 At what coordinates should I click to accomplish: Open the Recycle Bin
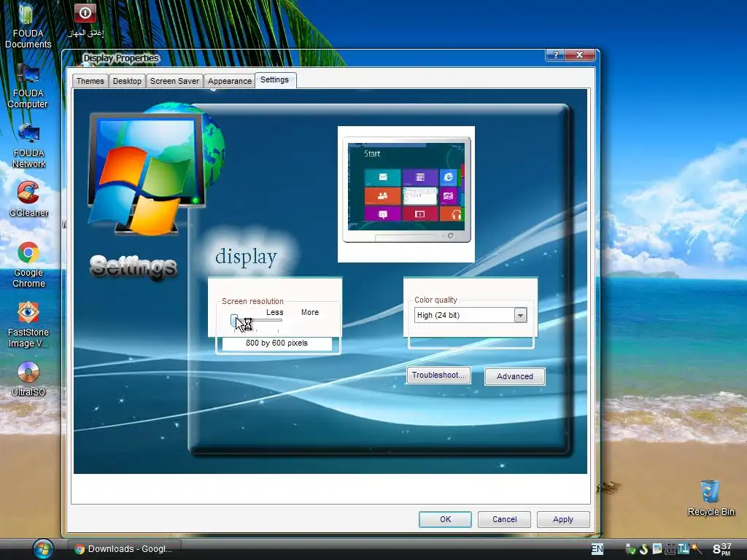[x=711, y=498]
